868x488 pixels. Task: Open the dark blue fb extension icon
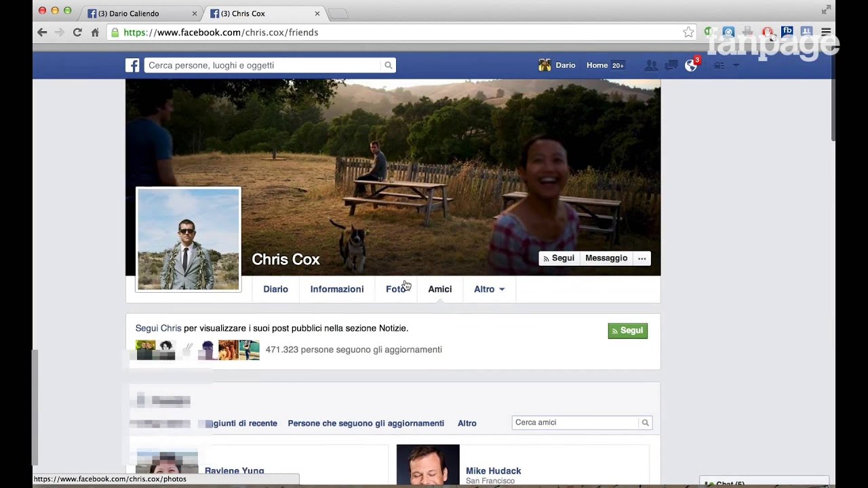[x=787, y=31]
